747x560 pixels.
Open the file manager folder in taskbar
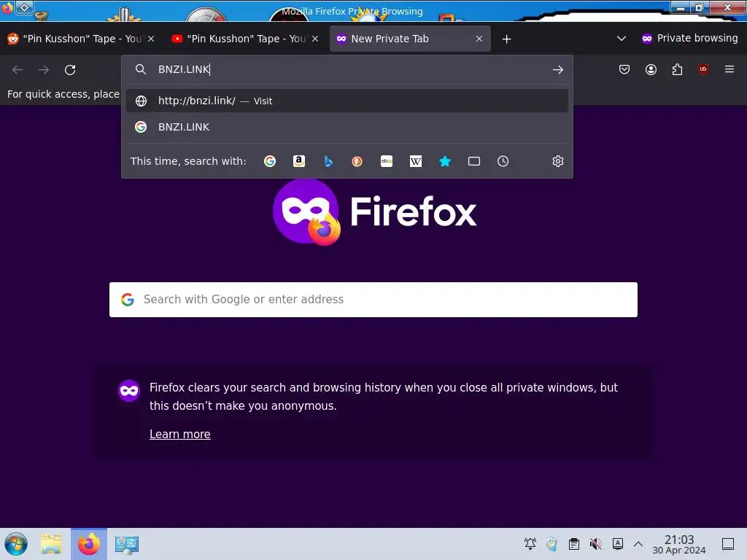pos(51,544)
